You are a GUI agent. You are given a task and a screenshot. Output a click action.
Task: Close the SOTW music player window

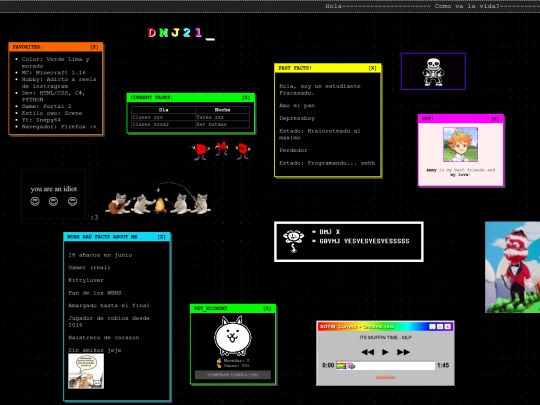[x=448, y=326]
